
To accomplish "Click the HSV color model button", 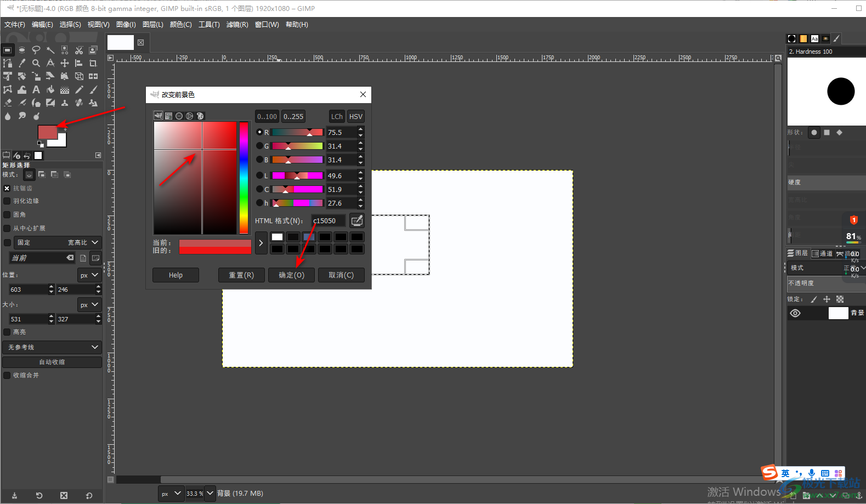I will click(x=356, y=116).
